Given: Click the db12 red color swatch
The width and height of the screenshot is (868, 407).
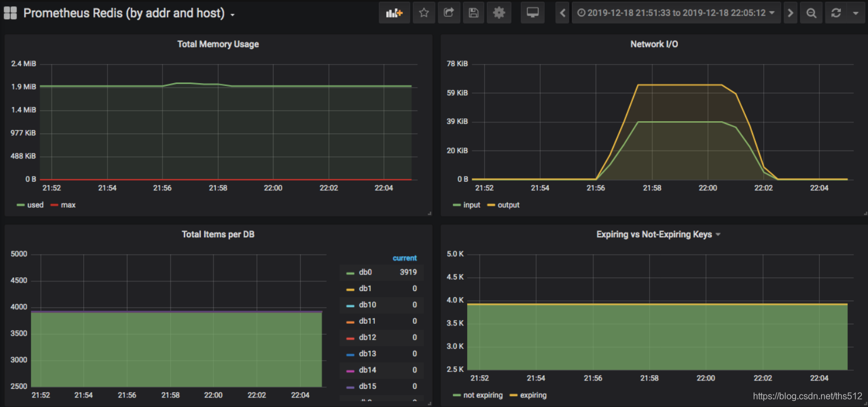Looking at the screenshot, I should pos(350,339).
